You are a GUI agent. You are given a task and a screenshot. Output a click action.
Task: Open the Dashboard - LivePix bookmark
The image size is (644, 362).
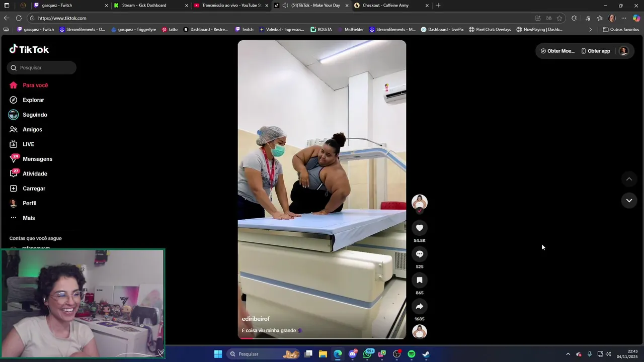442,30
